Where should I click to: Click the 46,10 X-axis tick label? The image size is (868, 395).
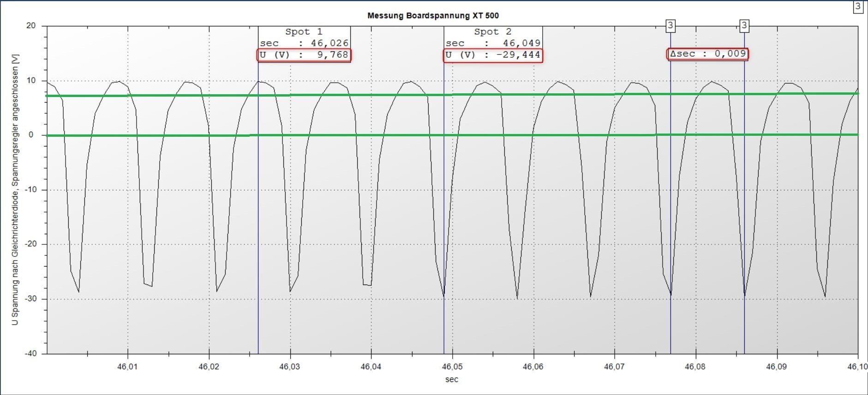click(x=857, y=367)
